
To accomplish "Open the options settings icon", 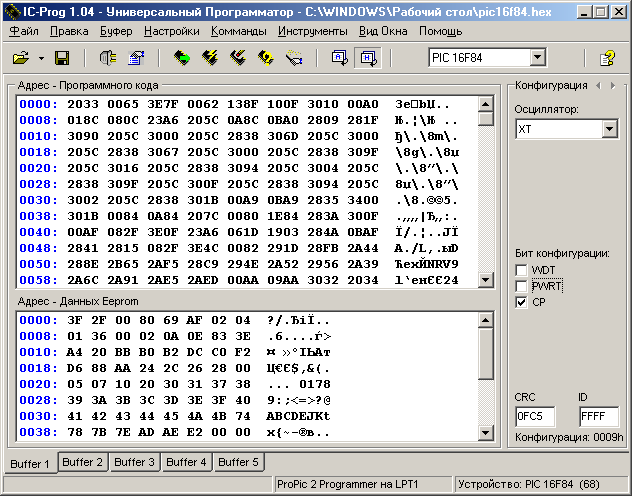I will click(136, 58).
